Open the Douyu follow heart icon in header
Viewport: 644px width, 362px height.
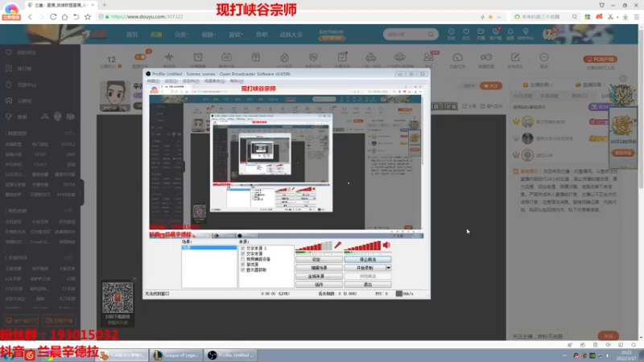tap(466, 31)
